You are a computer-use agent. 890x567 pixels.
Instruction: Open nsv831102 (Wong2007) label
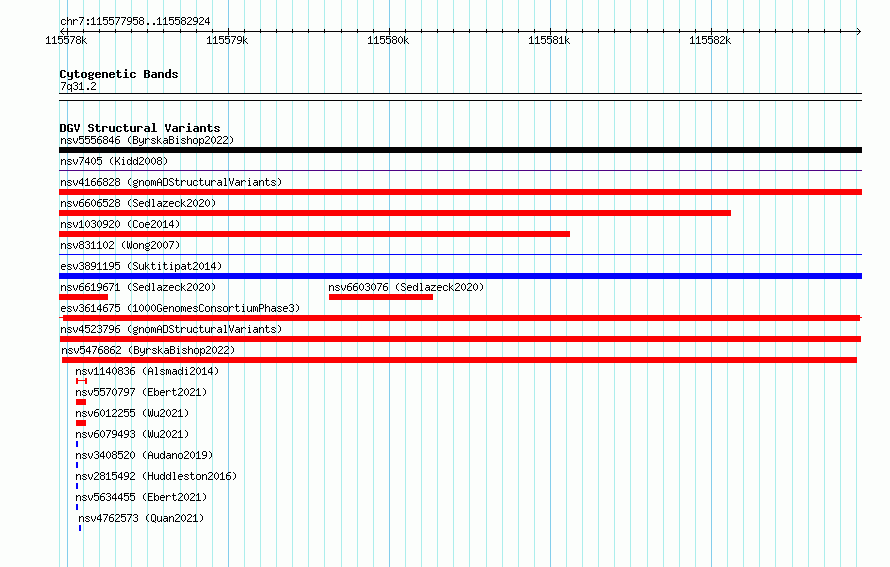coord(120,245)
